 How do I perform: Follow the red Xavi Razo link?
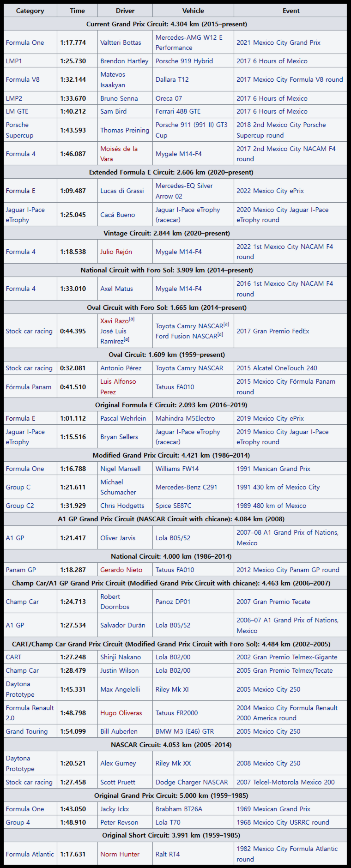click(114, 321)
